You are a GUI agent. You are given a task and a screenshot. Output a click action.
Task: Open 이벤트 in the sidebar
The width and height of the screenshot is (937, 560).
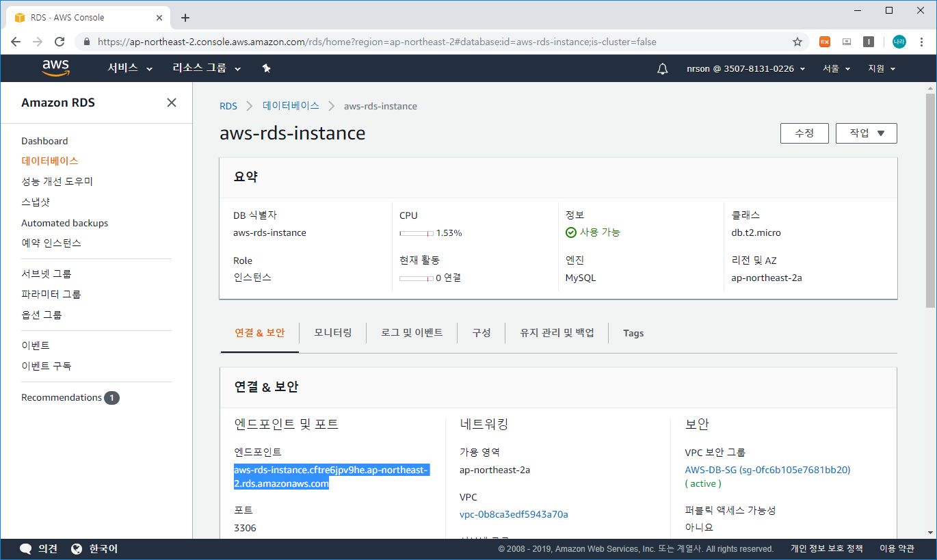(36, 345)
